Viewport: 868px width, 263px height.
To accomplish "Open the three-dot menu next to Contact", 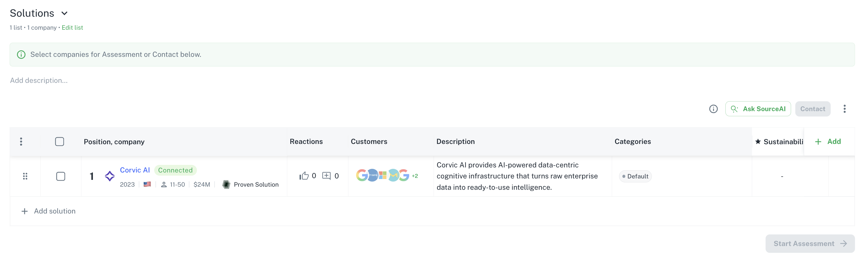I will click(x=844, y=109).
